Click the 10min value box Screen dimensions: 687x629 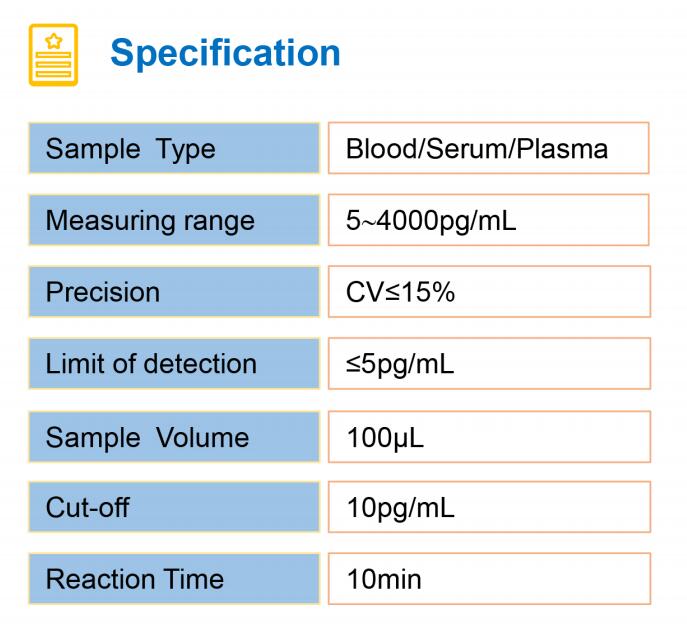(x=489, y=579)
